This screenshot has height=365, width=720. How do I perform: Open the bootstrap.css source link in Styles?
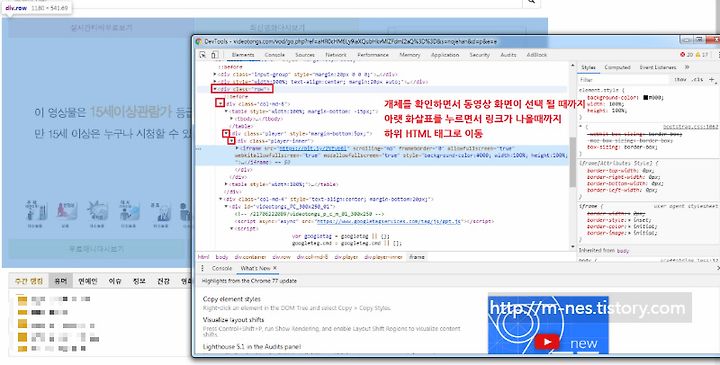click(x=691, y=126)
